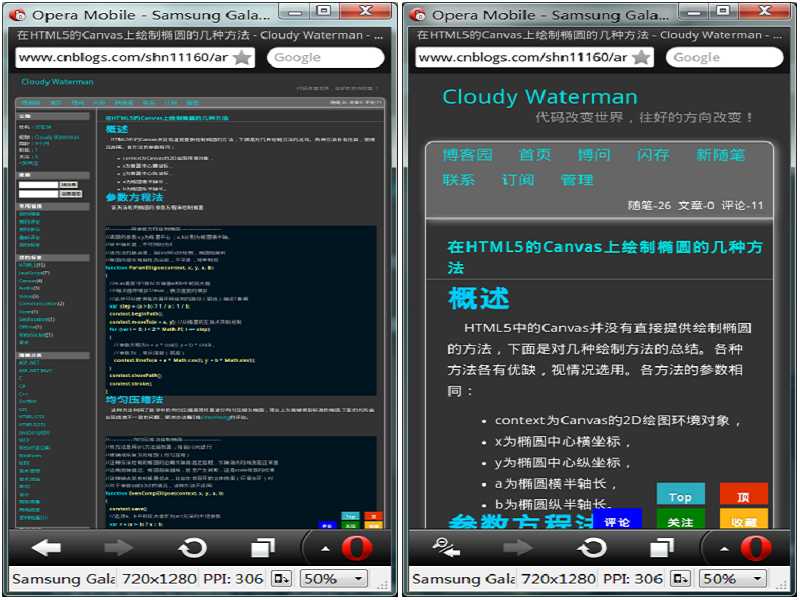
Task: Click PPI: 306 in right status bar
Action: coord(633,579)
